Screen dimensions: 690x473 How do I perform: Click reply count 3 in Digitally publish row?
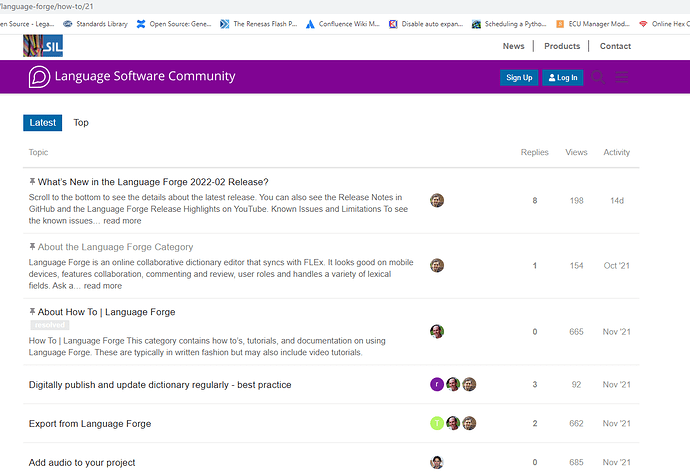point(535,385)
